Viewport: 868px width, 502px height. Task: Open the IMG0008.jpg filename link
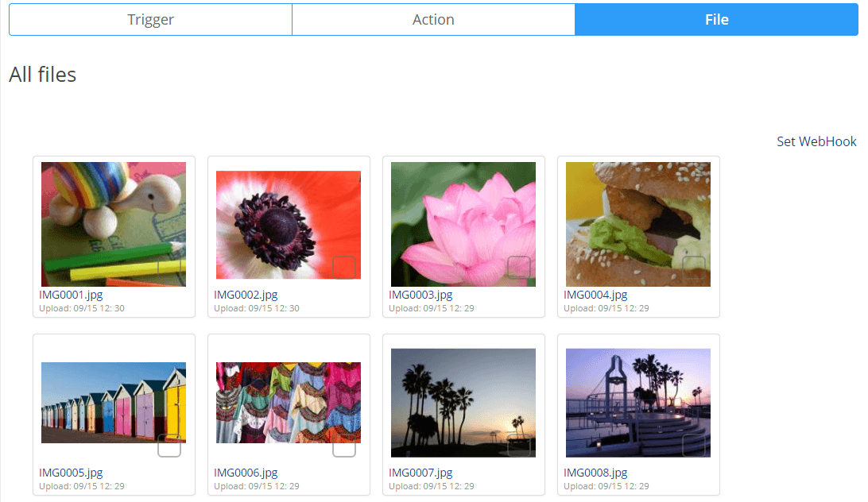[595, 473]
